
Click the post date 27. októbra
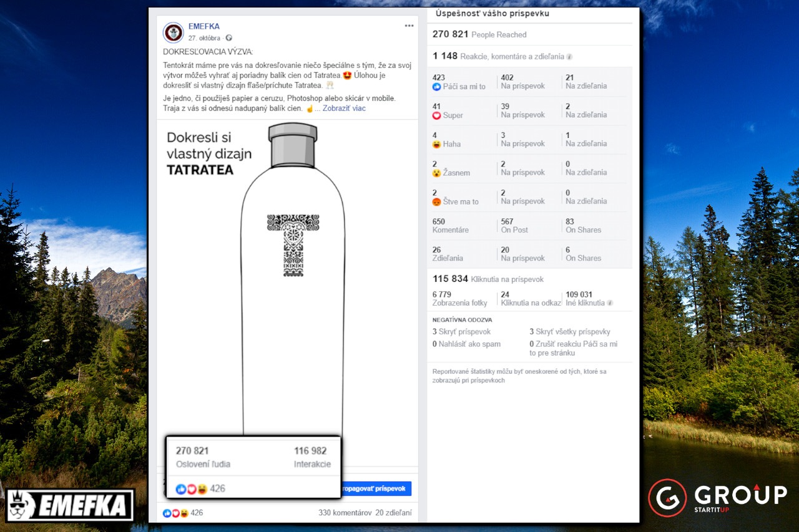coord(205,38)
